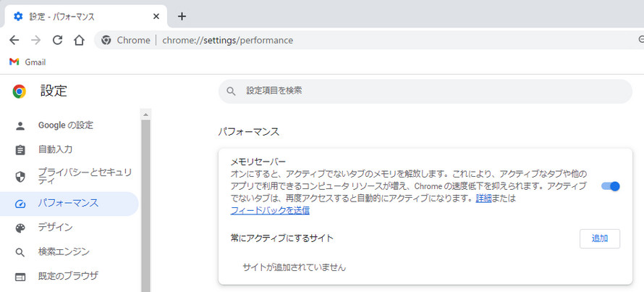Select パフォーマンス in the sidebar

coord(68,204)
